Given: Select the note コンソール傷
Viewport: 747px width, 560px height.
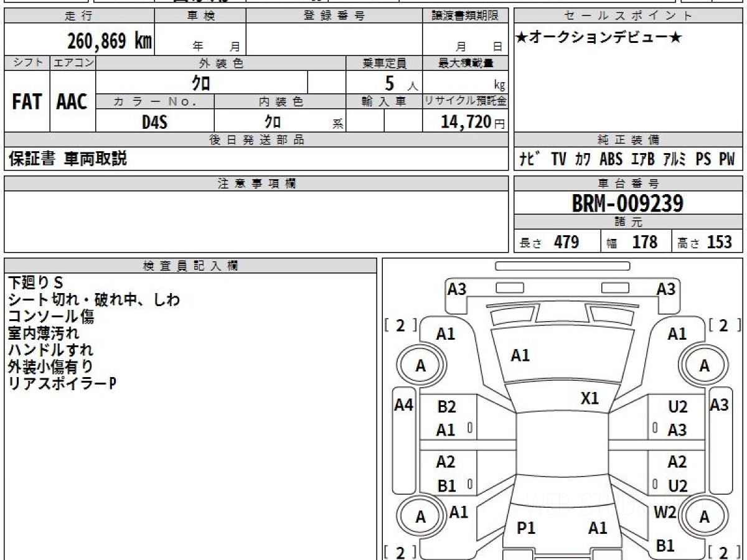Looking at the screenshot, I should pos(51,317).
